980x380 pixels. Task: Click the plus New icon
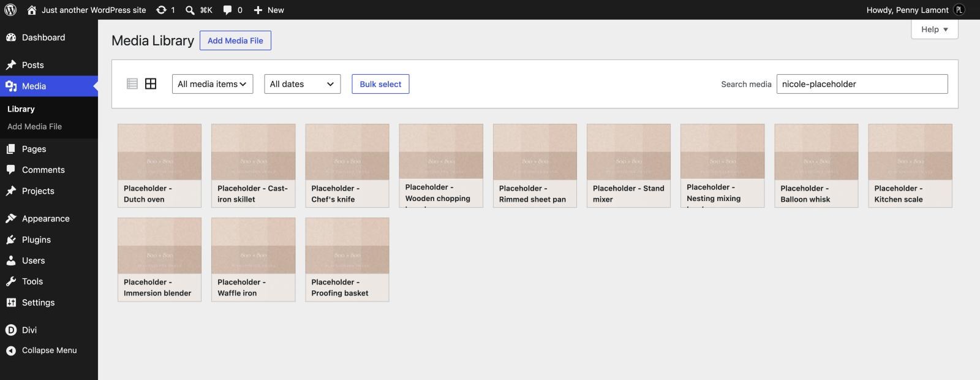click(x=258, y=10)
